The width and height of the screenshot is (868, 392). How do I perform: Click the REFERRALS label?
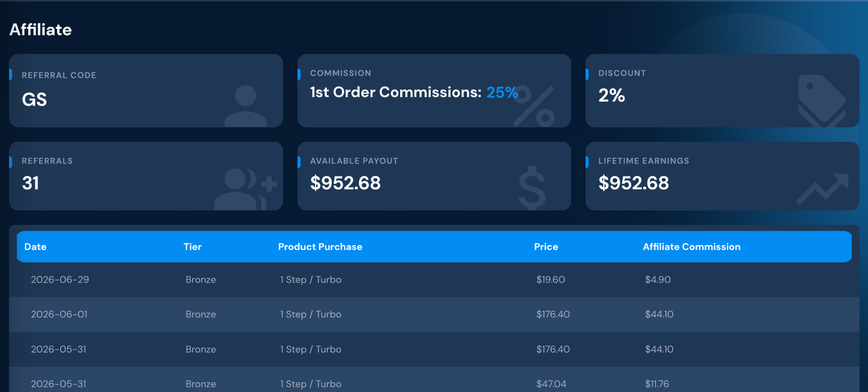coord(47,161)
